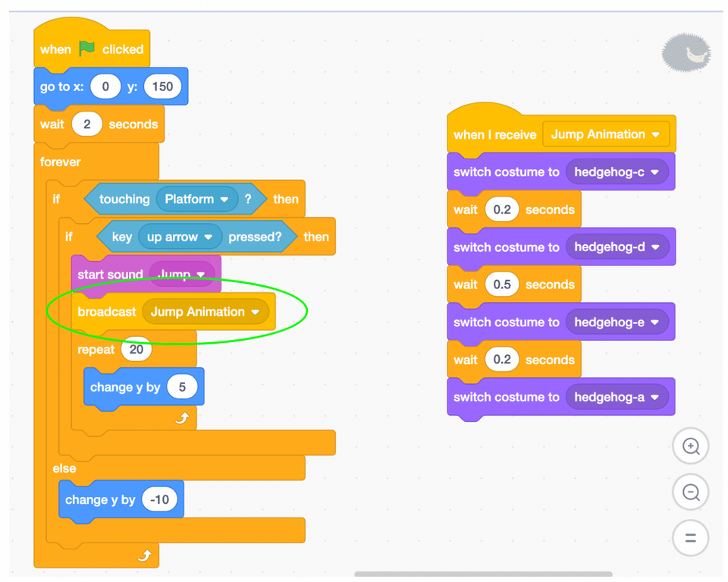Click the hedgehog sprite watermark
The height and width of the screenshot is (582, 728).
[686, 53]
